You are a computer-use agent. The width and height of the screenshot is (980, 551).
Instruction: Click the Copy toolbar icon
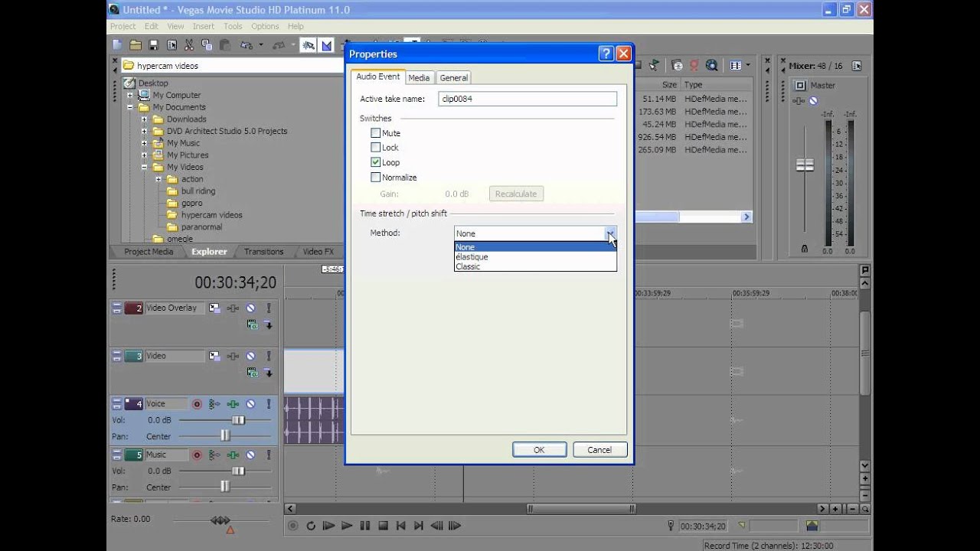207,45
